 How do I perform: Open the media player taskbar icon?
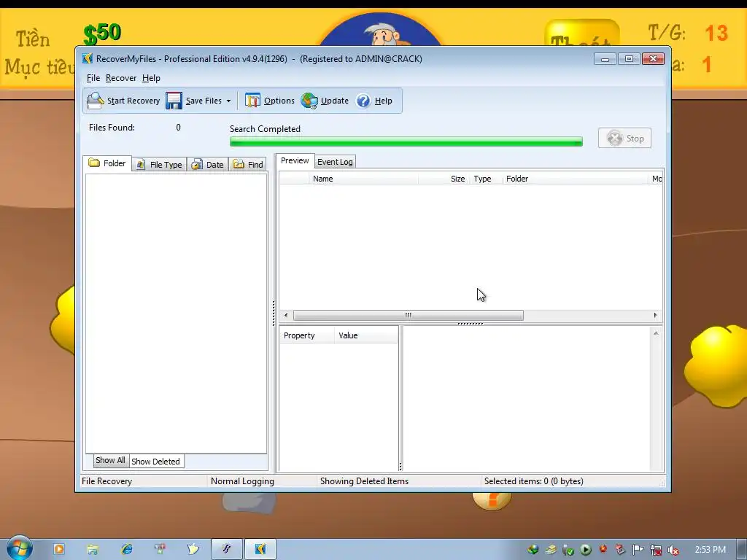[59, 550]
